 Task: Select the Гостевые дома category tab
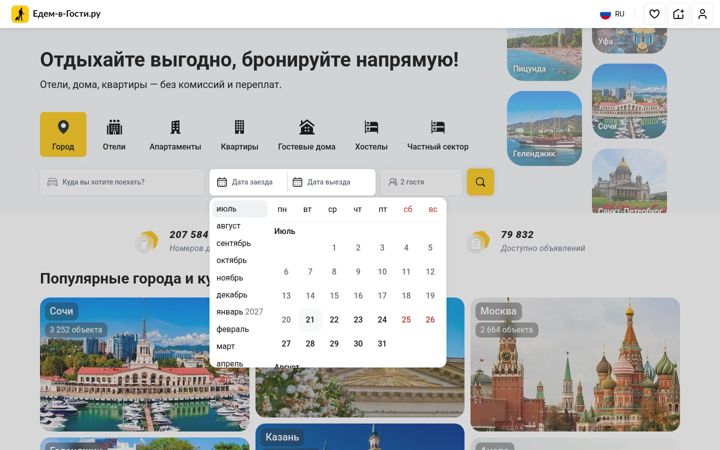(x=306, y=135)
